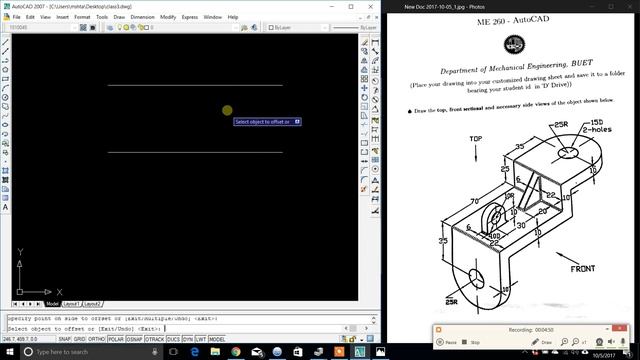
Task: Select the Move tool
Action: 364,88
